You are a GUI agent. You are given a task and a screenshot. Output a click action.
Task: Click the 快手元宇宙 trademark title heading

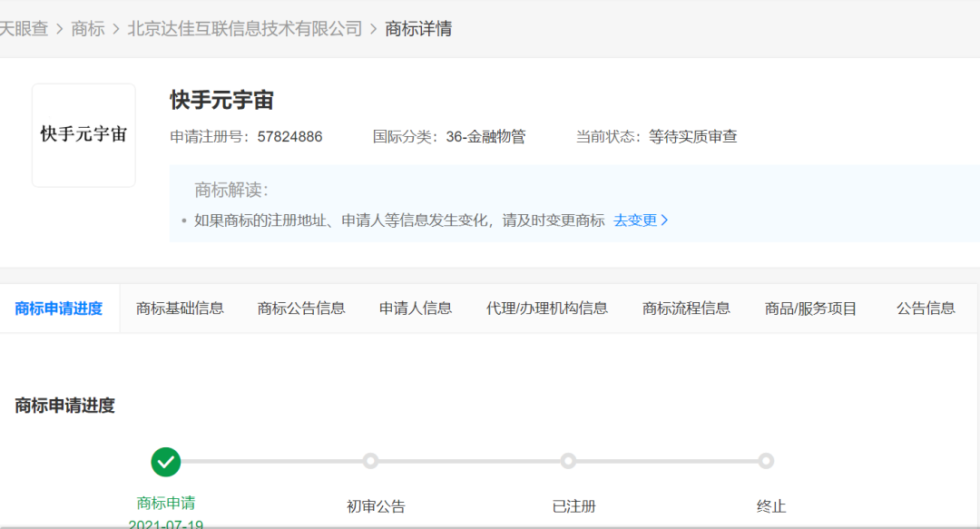(x=222, y=100)
